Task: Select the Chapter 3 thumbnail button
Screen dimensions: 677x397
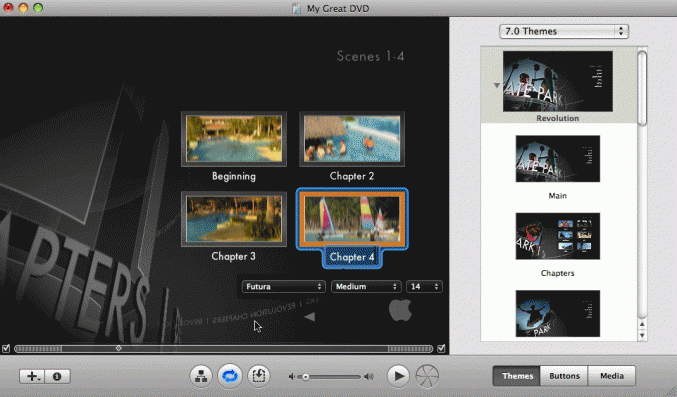Action: coord(234,219)
